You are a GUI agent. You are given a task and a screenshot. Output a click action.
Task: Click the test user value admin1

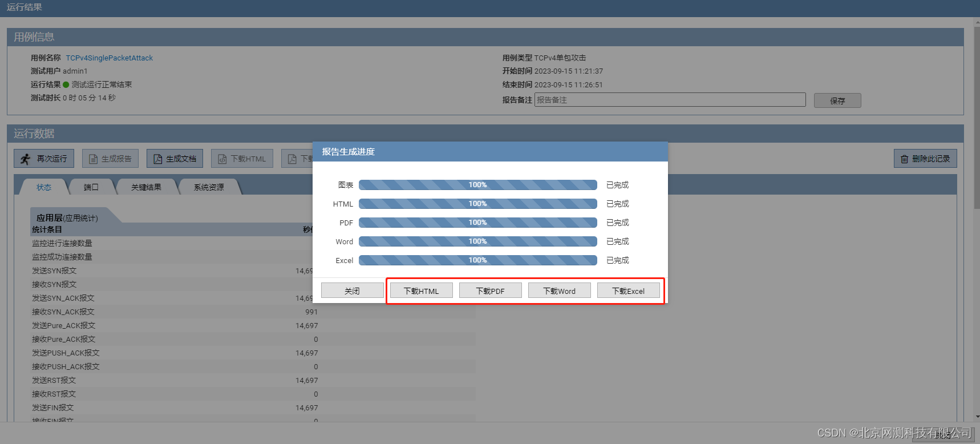[x=75, y=71]
